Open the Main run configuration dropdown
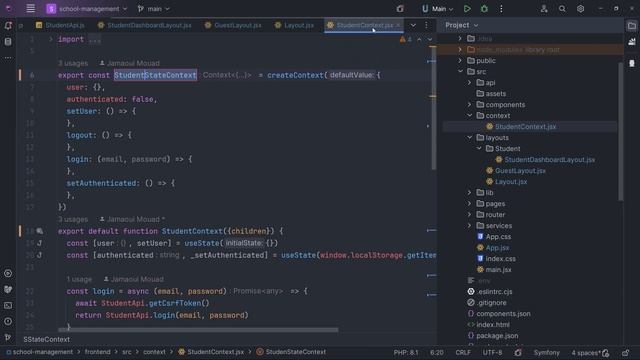 437,9
